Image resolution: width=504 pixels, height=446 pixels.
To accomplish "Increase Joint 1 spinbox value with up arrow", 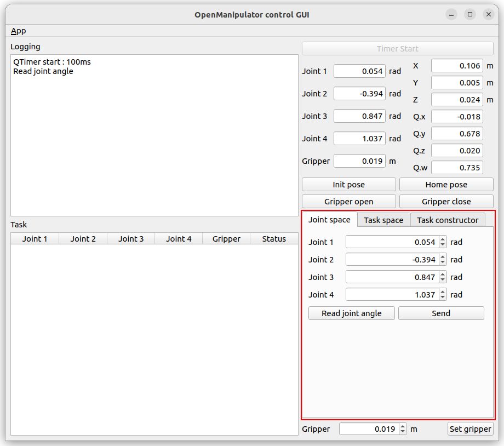I will pyautogui.click(x=443, y=239).
